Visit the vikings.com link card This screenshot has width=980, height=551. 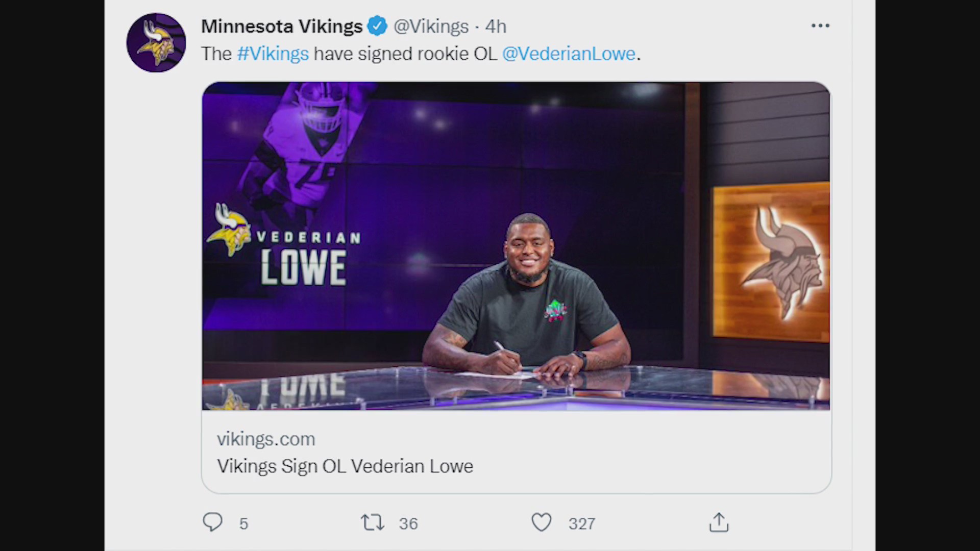[265, 439]
